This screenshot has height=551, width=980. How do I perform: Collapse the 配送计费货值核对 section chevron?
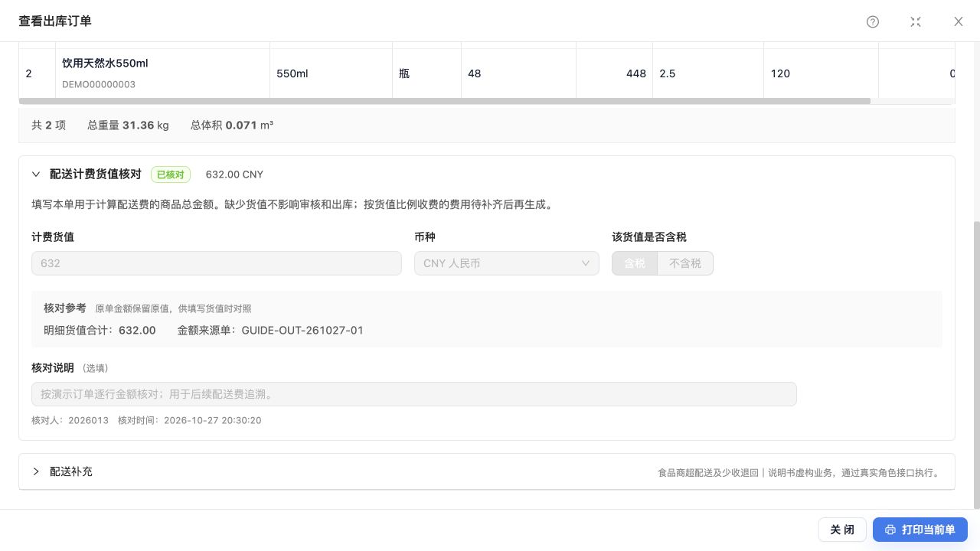36,174
